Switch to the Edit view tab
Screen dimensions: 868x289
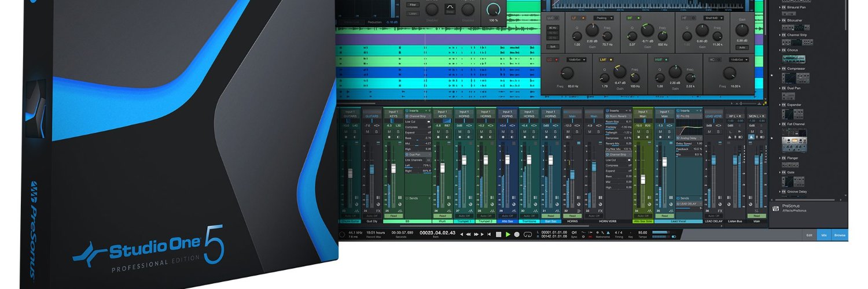pos(810,235)
